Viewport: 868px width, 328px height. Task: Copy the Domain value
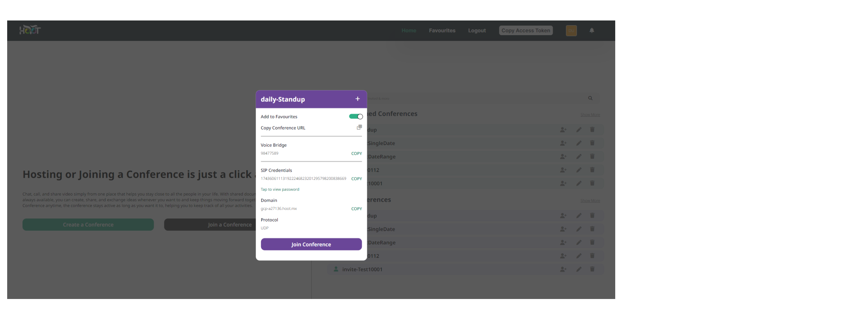356,209
